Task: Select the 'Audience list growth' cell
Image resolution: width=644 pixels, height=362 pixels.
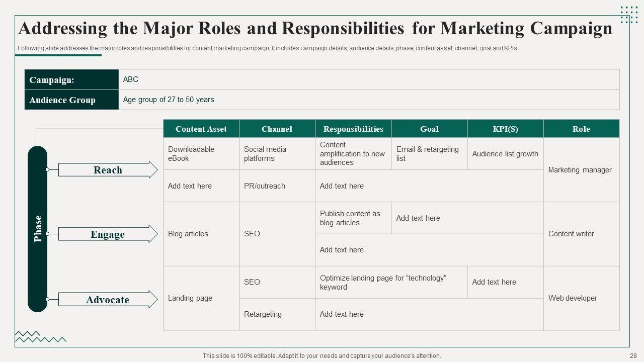Action: 505,154
